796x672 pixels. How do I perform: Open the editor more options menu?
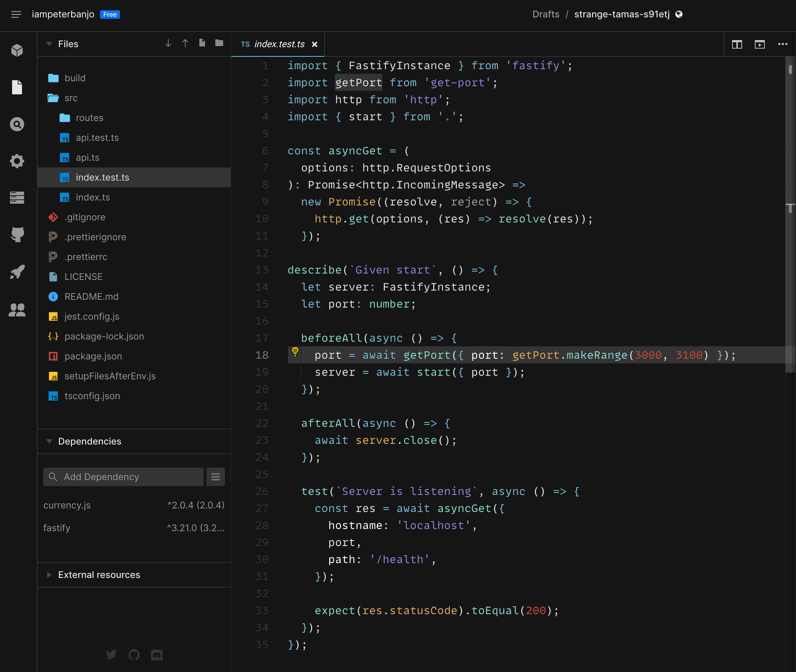point(782,44)
